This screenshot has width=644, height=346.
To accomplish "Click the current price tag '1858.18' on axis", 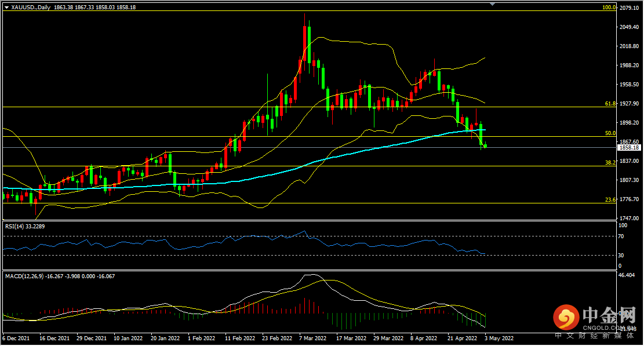I will (629, 148).
